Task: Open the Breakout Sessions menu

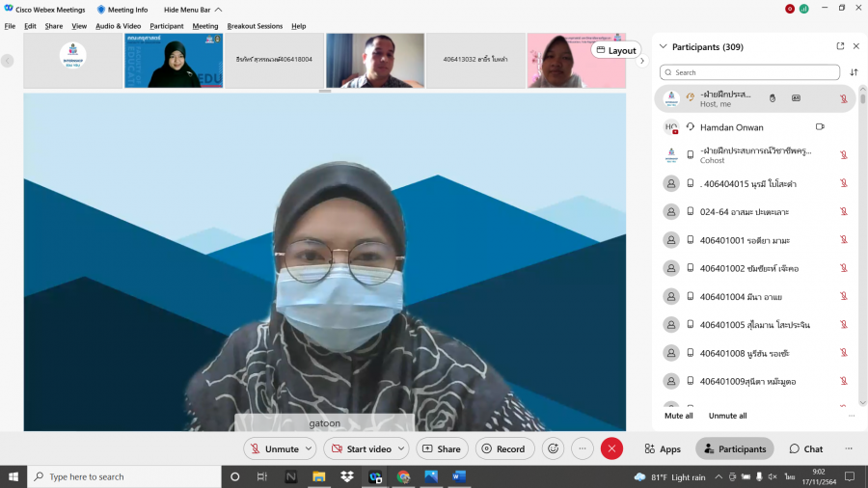Action: pyautogui.click(x=255, y=26)
